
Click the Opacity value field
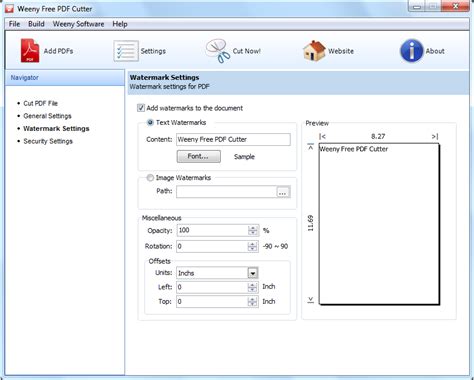coord(212,230)
